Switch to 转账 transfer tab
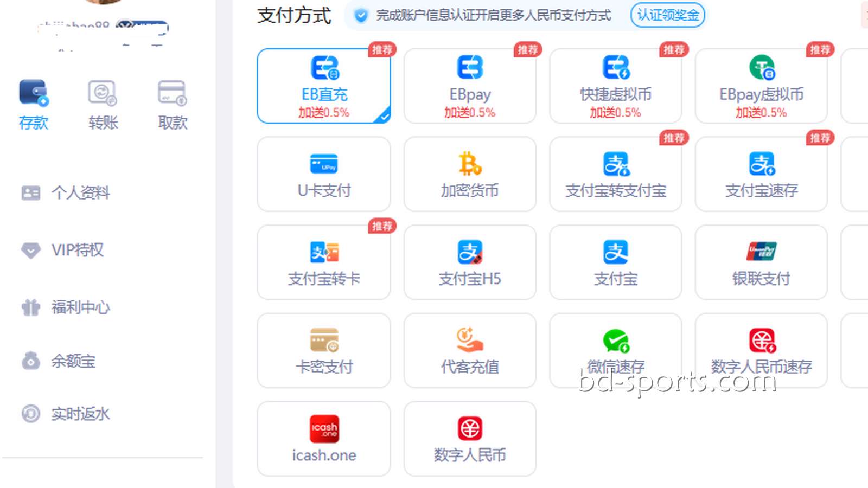The image size is (868, 488). coord(103,105)
